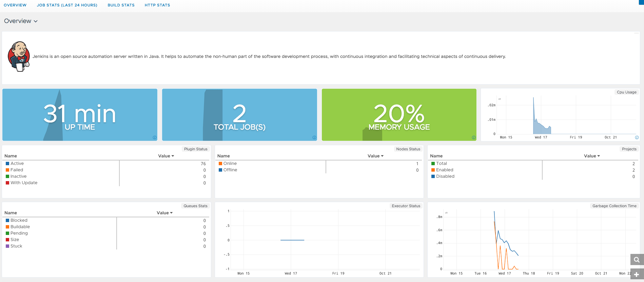Image resolution: width=644 pixels, height=282 pixels.
Task: Select the Buildable queue row
Action: [x=106, y=227]
